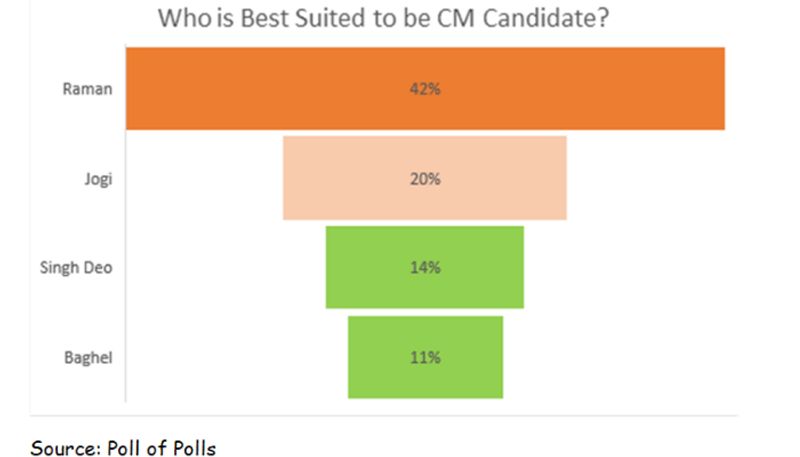
Task: Click the 14% data label
Action: click(x=425, y=267)
